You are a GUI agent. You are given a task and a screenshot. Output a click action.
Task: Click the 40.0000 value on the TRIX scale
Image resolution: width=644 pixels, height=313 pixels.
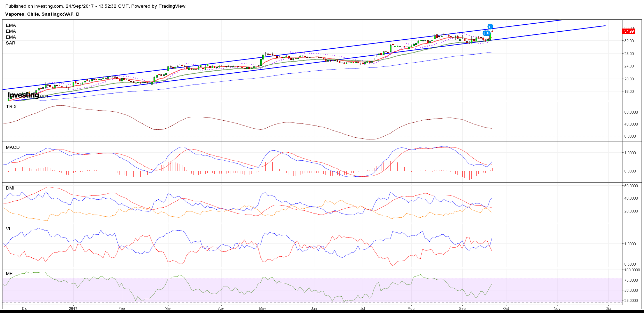click(x=631, y=124)
